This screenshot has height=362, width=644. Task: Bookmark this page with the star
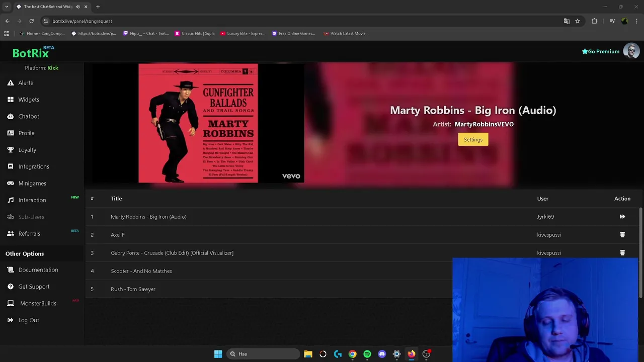click(x=578, y=21)
